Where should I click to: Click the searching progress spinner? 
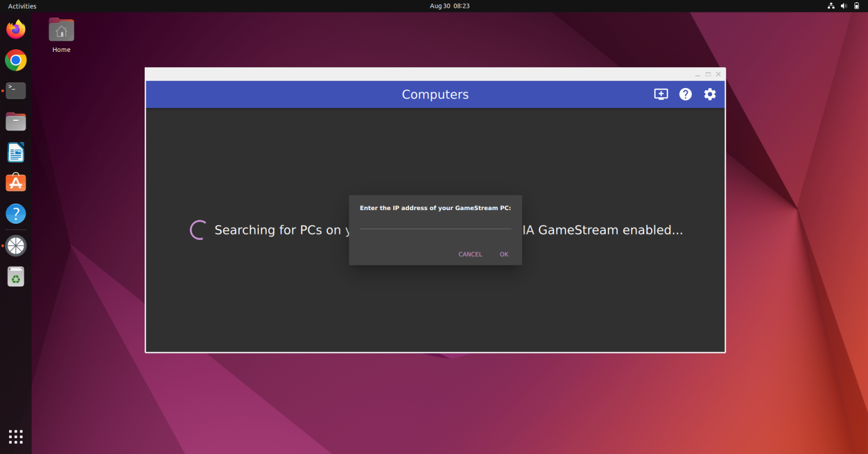coord(197,229)
